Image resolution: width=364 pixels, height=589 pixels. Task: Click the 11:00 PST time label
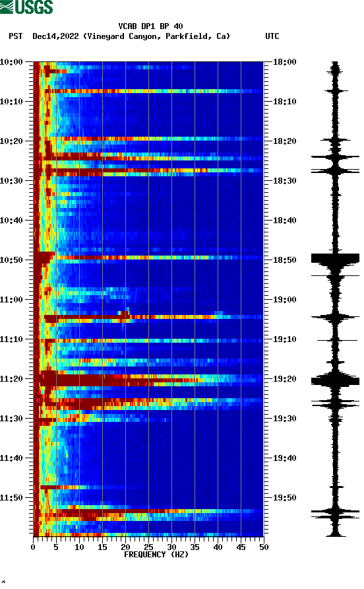coord(11,300)
